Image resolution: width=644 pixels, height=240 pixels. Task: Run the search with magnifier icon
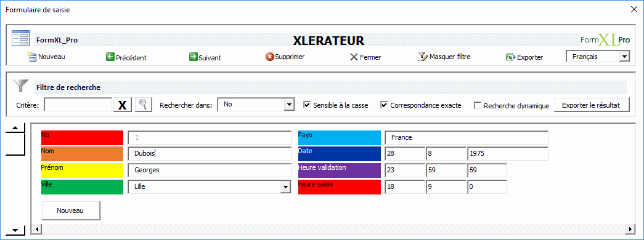pos(144,105)
